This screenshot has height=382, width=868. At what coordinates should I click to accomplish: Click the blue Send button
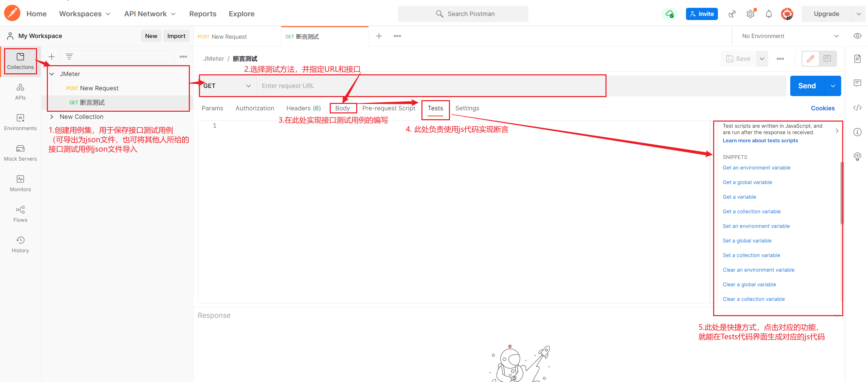click(x=807, y=86)
